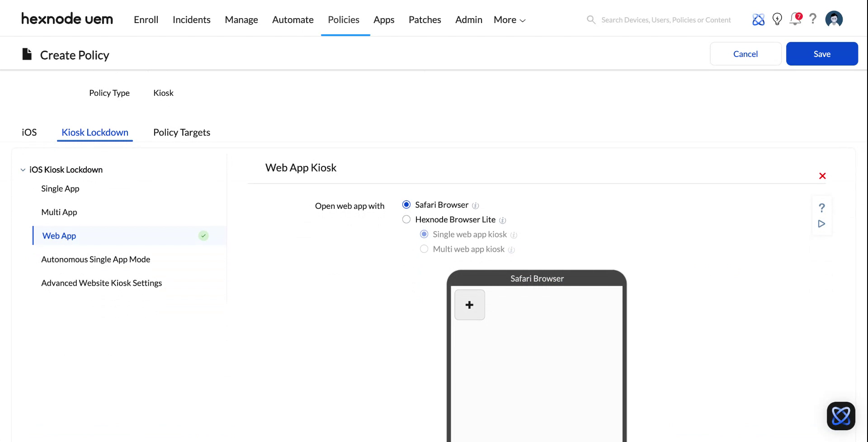Open the user profile avatar

tap(834, 19)
